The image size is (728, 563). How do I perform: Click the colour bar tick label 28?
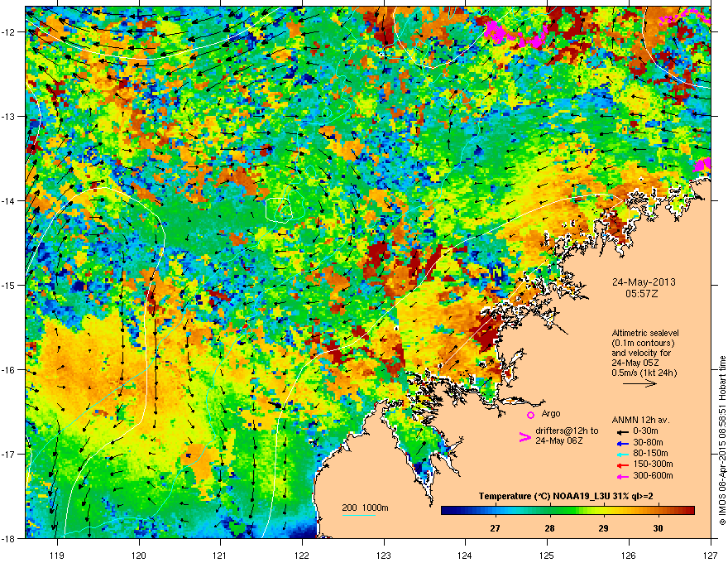(549, 528)
